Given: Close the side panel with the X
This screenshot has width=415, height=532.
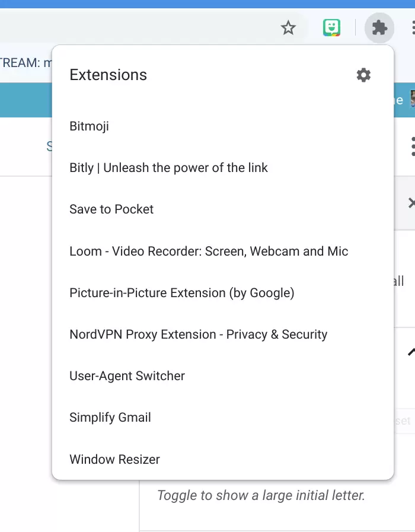Looking at the screenshot, I should 411,203.
